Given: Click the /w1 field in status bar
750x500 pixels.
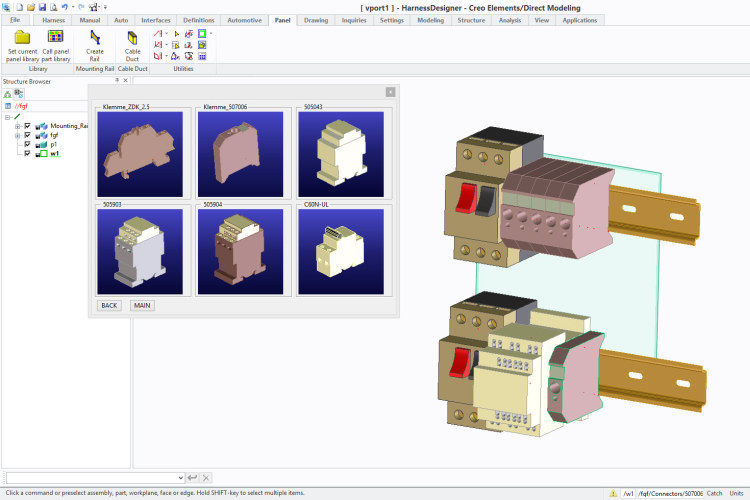Looking at the screenshot, I should click(x=629, y=493).
